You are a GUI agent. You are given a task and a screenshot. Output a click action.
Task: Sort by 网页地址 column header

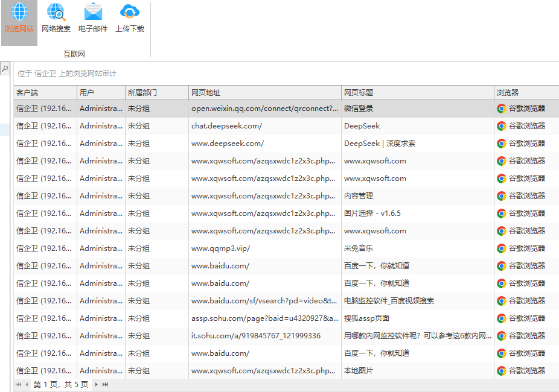265,92
